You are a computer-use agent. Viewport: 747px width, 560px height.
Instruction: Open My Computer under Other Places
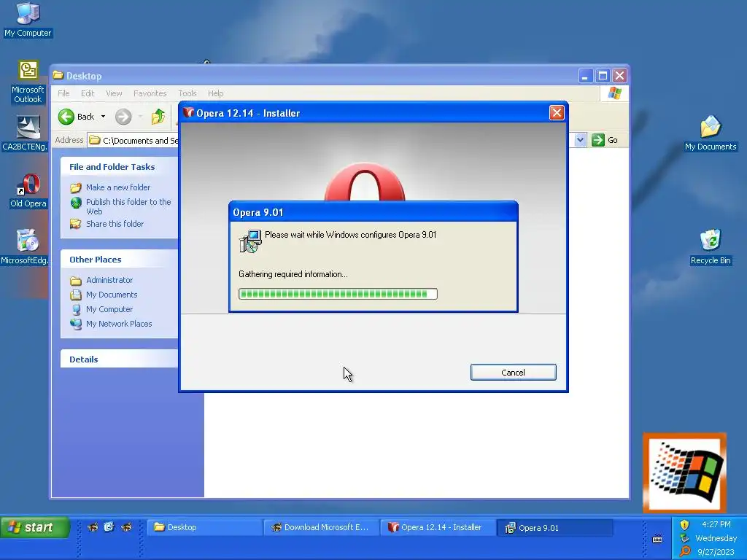[x=109, y=309]
